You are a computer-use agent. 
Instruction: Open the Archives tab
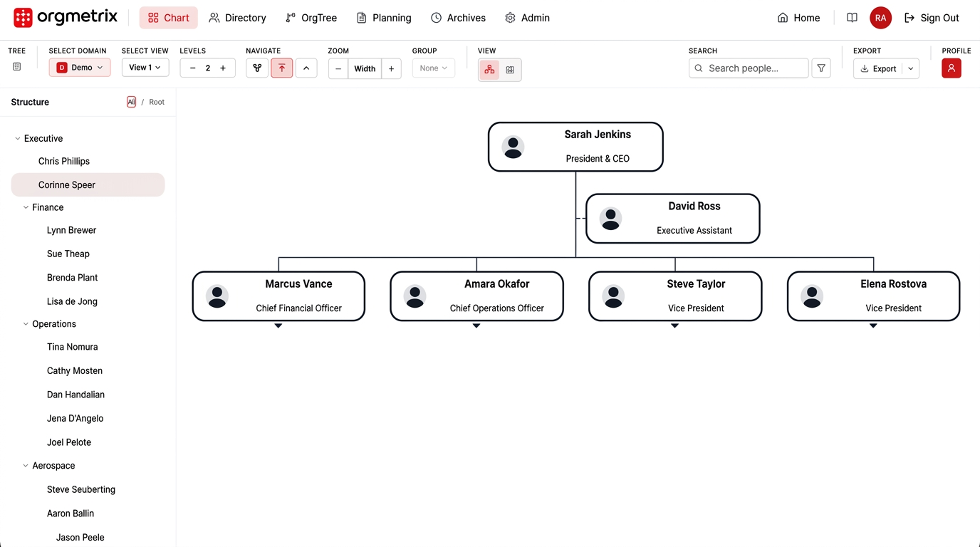tap(459, 18)
